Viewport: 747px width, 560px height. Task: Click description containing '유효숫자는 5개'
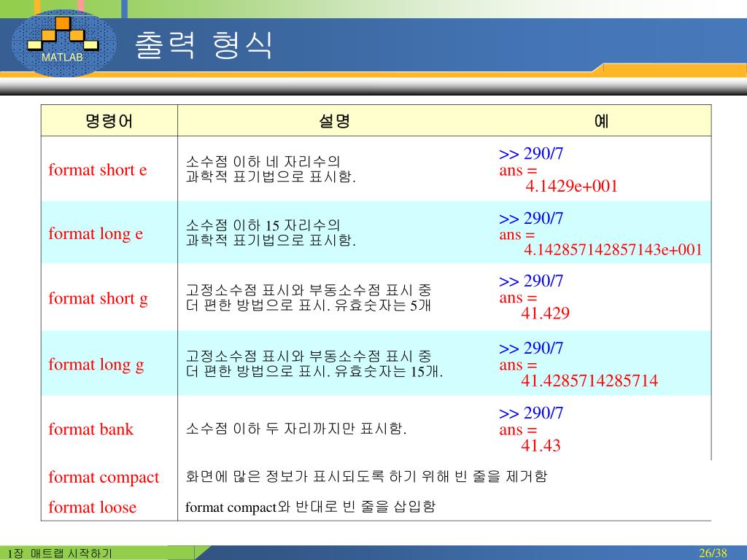(x=309, y=297)
